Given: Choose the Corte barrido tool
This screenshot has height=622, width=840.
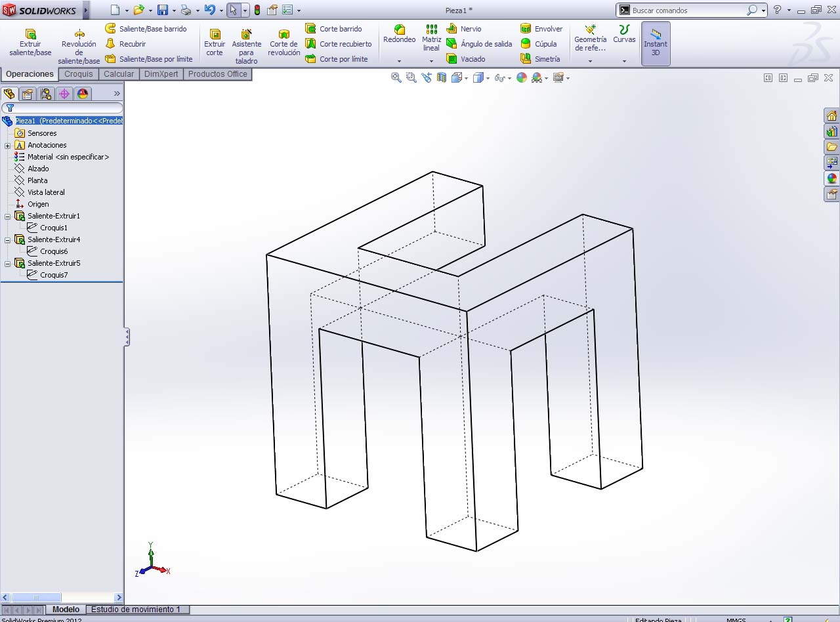Looking at the screenshot, I should click(334, 29).
